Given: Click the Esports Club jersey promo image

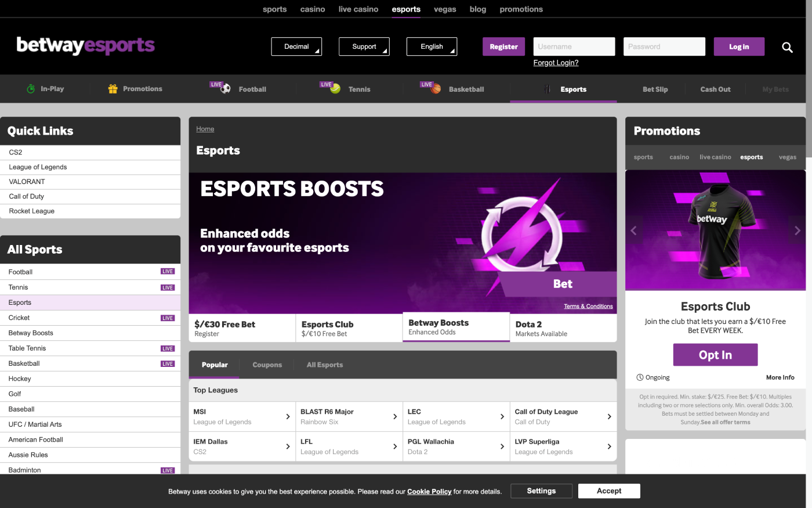Looking at the screenshot, I should click(x=715, y=230).
